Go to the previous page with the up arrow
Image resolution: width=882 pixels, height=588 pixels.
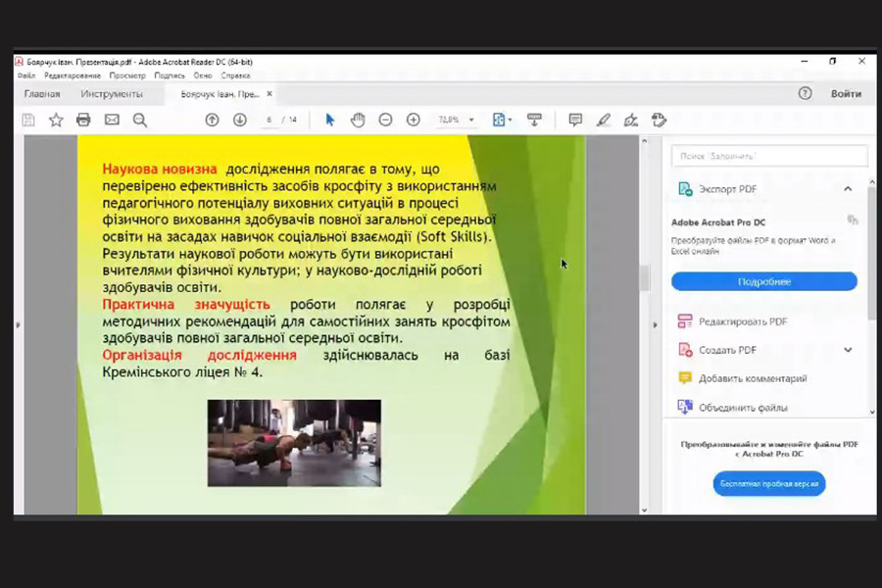point(212,120)
